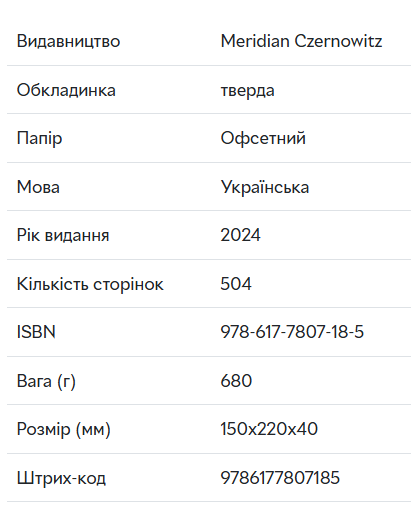The image size is (411, 512).
Task: Click the Рік видання label
Action: (63, 235)
